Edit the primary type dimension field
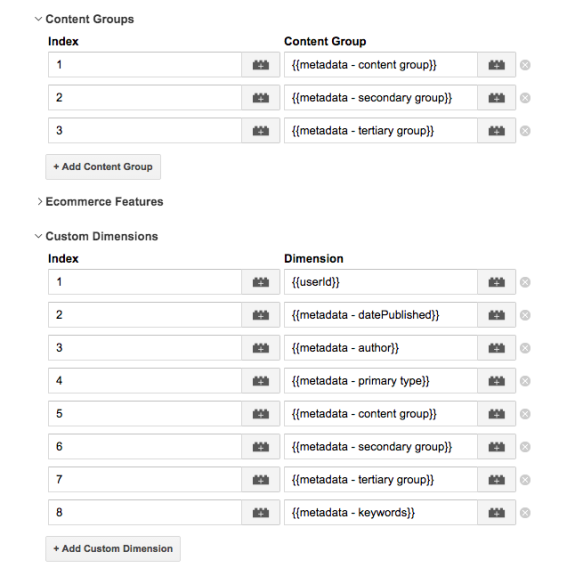 [381, 381]
